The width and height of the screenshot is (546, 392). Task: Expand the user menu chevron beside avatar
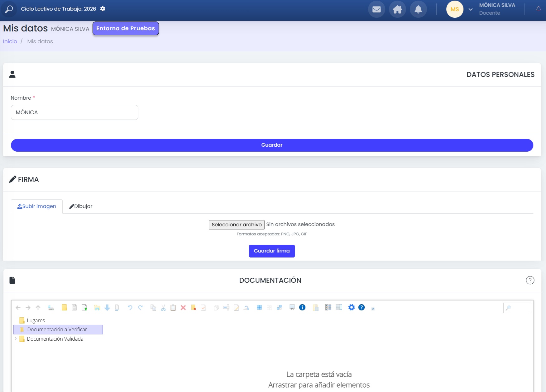click(471, 9)
